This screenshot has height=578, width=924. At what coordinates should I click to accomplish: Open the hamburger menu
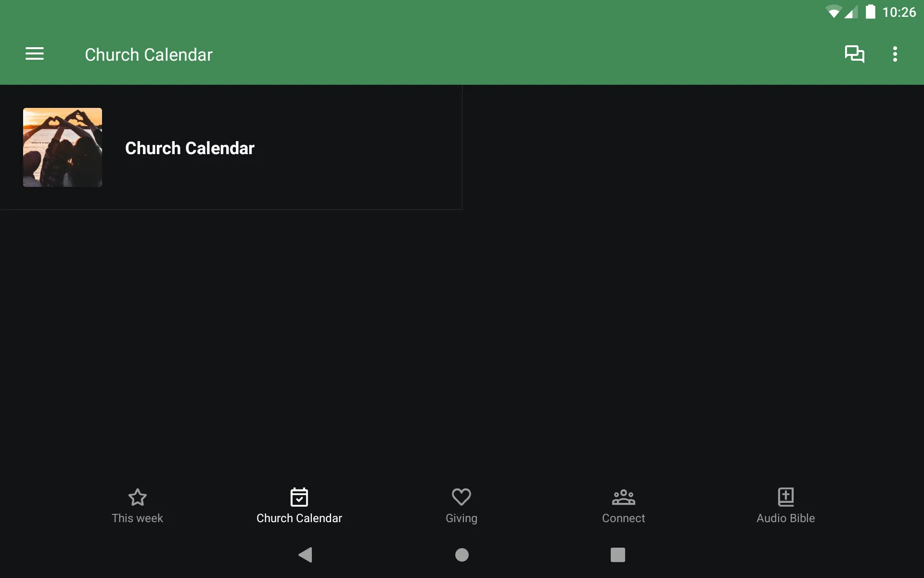[x=35, y=54]
